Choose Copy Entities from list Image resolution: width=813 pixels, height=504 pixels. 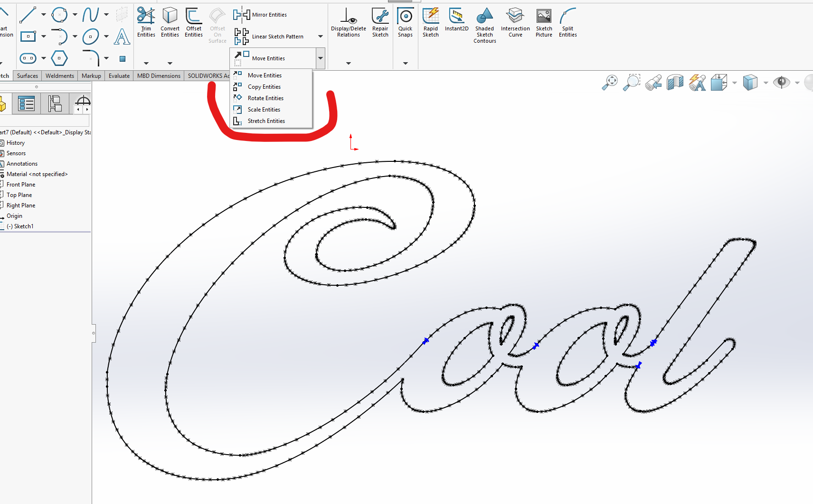tap(272, 87)
